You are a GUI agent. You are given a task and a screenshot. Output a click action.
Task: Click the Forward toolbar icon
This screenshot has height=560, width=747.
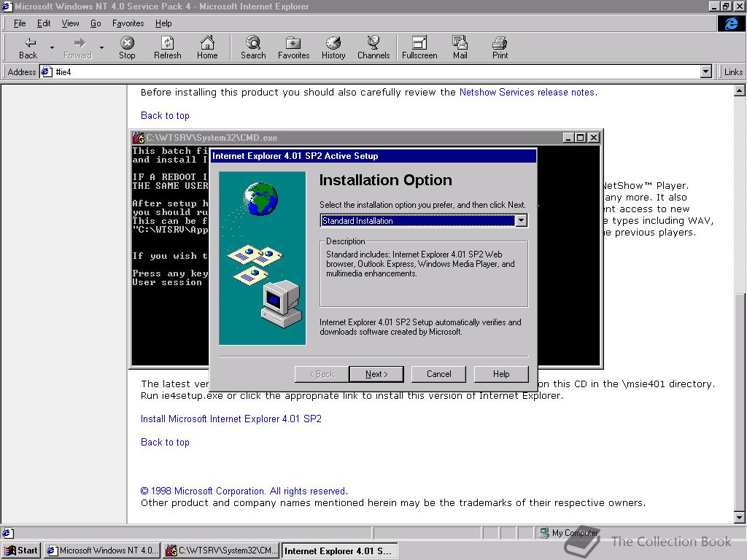tap(78, 47)
